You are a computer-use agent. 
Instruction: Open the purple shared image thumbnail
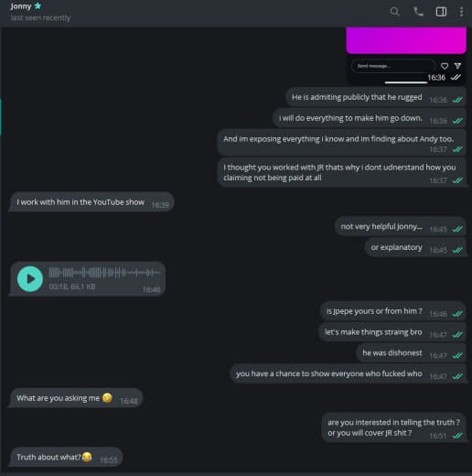pyautogui.click(x=406, y=40)
